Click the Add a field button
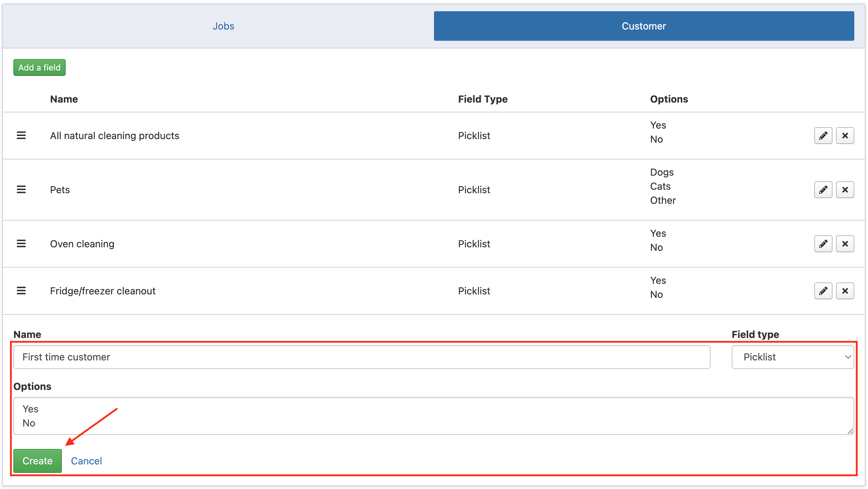This screenshot has height=489, width=868. click(39, 67)
